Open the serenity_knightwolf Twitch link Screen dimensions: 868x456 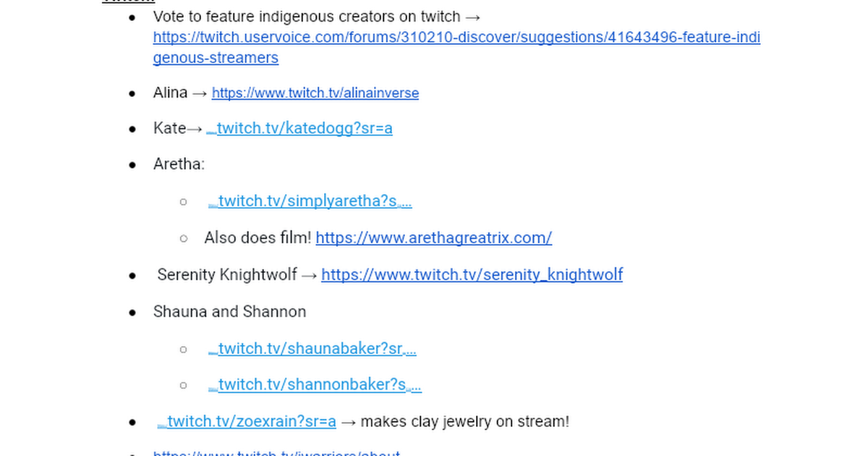coord(472,275)
